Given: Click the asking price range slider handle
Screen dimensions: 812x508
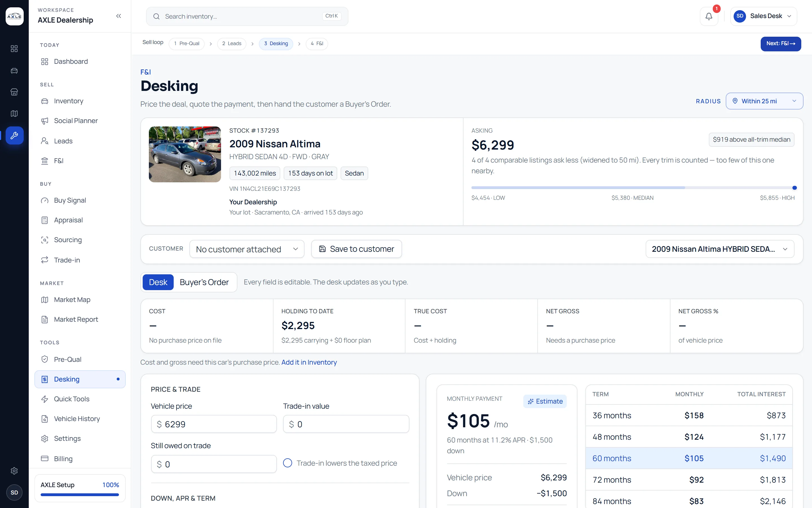Looking at the screenshot, I should pyautogui.click(x=794, y=188).
